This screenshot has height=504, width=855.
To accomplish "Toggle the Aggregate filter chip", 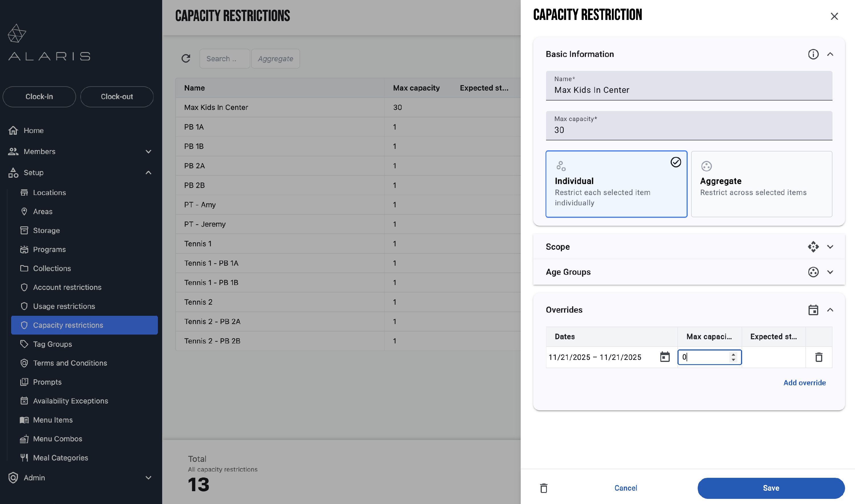I will click(x=275, y=58).
